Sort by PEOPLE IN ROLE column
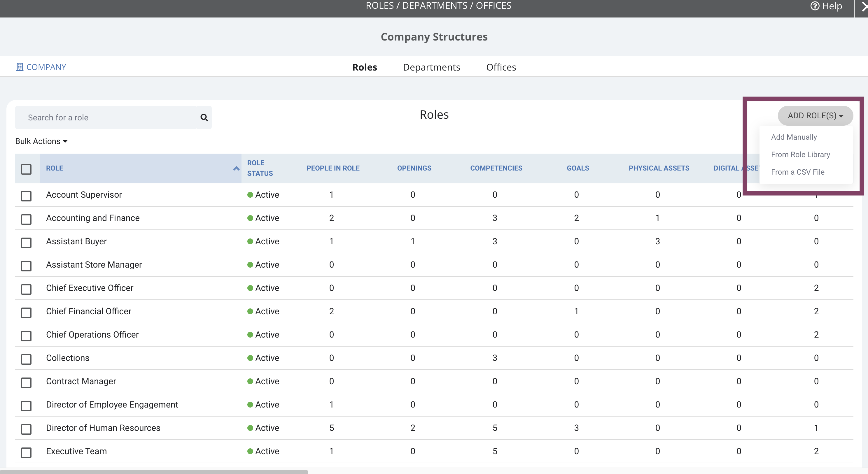The height and width of the screenshot is (474, 868). point(333,168)
